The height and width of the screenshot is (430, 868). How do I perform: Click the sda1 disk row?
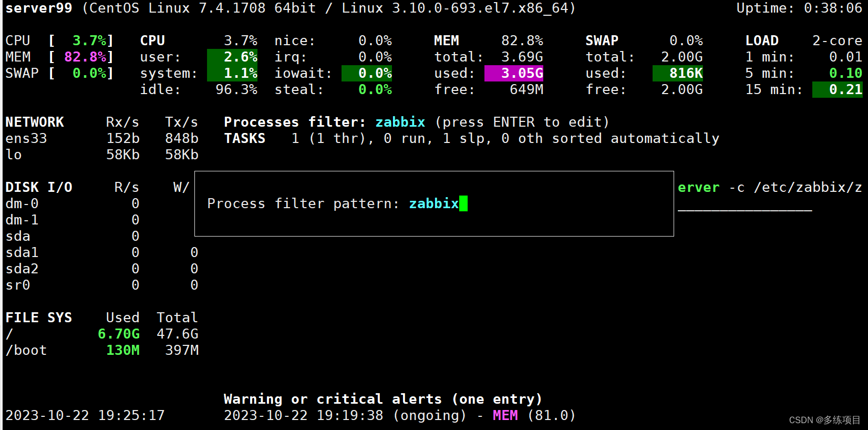(x=102, y=252)
